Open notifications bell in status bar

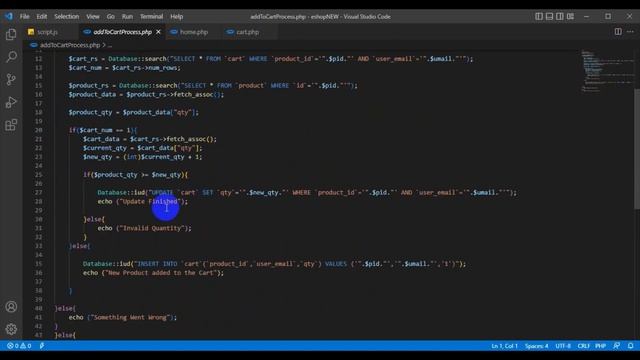pos(630,346)
